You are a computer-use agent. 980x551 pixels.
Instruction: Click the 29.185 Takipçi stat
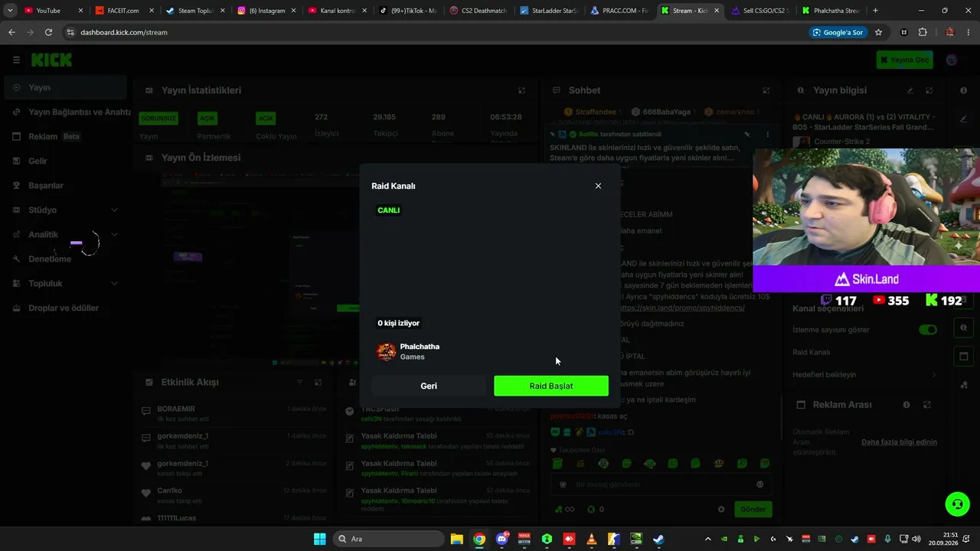(384, 125)
